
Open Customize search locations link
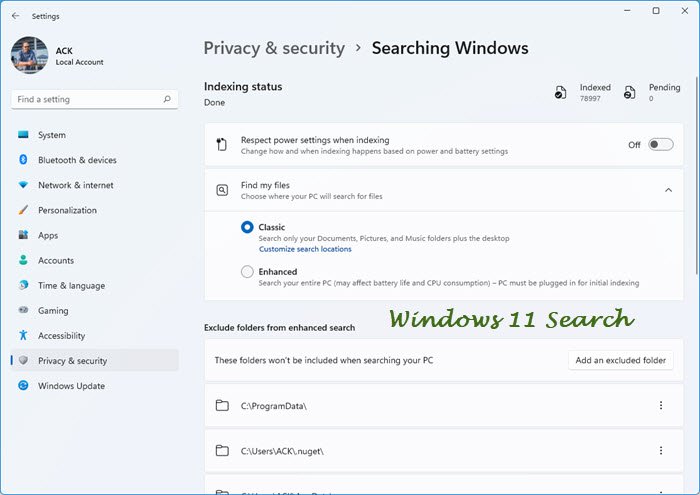(305, 249)
